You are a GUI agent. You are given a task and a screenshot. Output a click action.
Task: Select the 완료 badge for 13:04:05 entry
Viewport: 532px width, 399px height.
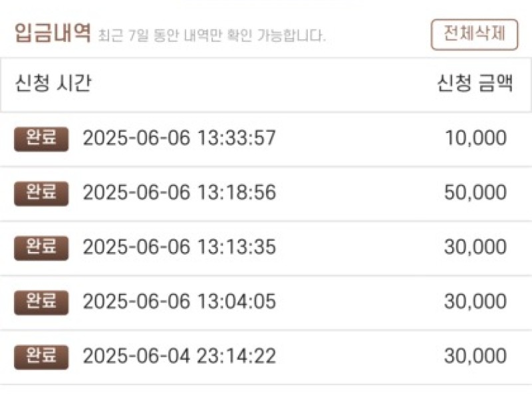41,303
